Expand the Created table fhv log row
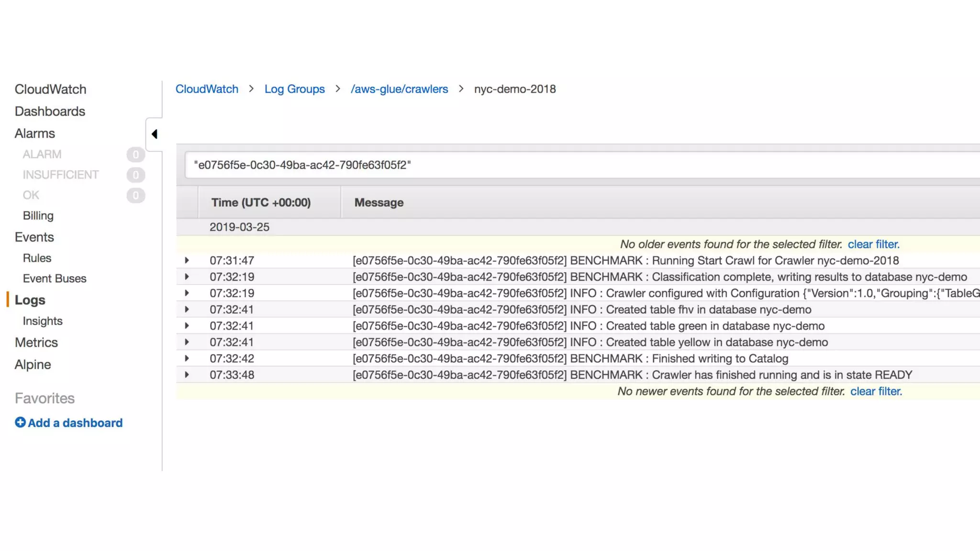 pos(187,309)
